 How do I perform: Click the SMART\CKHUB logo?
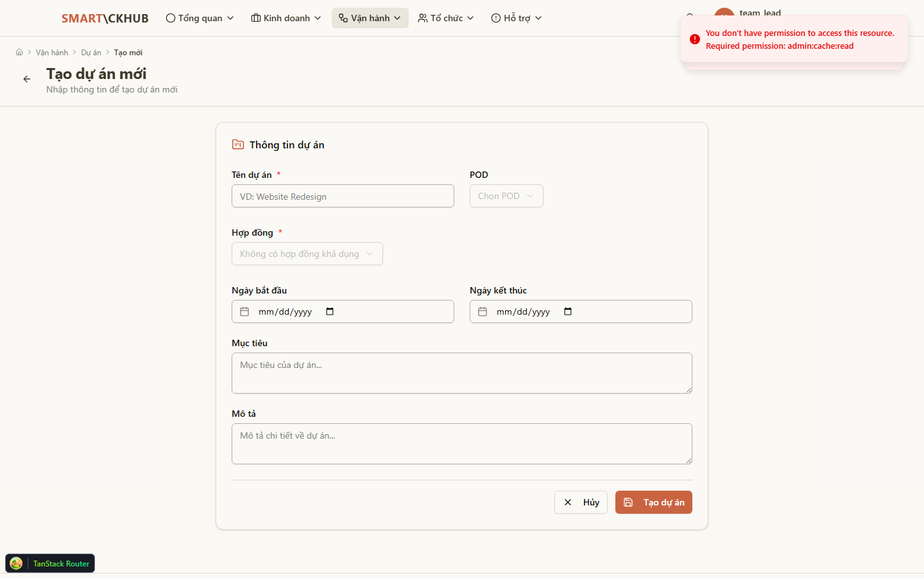tap(105, 18)
